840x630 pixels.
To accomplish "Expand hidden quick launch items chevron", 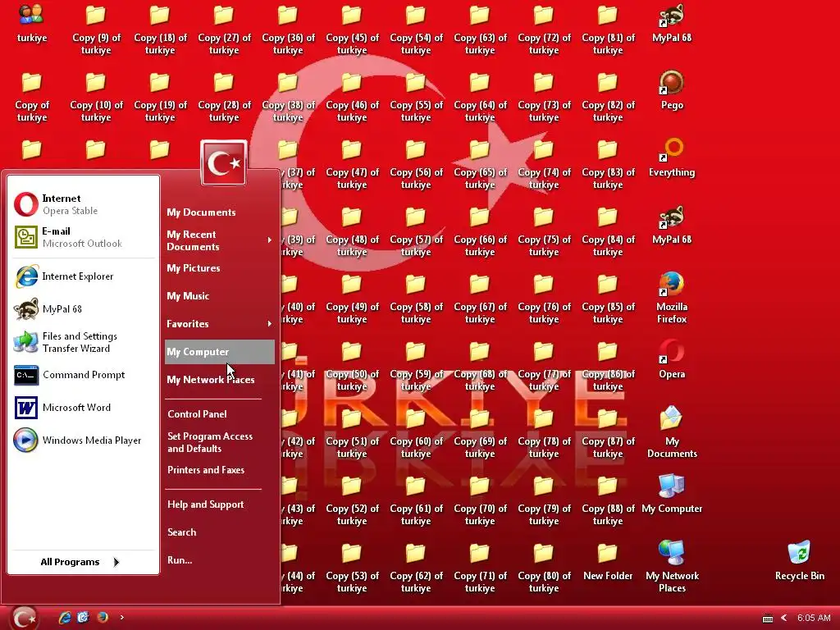I will coord(121,617).
